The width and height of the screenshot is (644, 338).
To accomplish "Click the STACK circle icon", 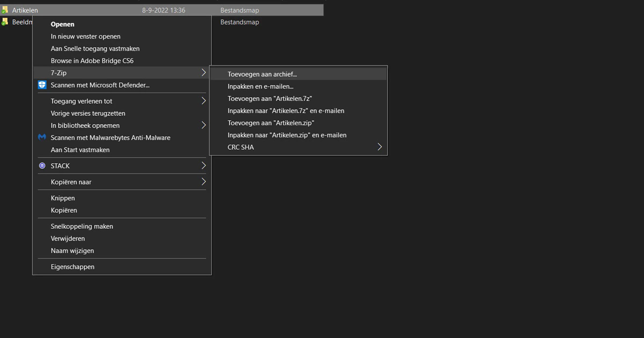I will (x=42, y=166).
